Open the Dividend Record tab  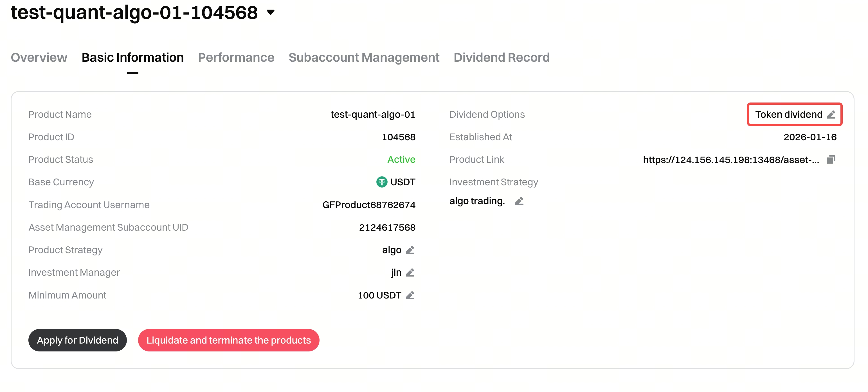pos(502,58)
